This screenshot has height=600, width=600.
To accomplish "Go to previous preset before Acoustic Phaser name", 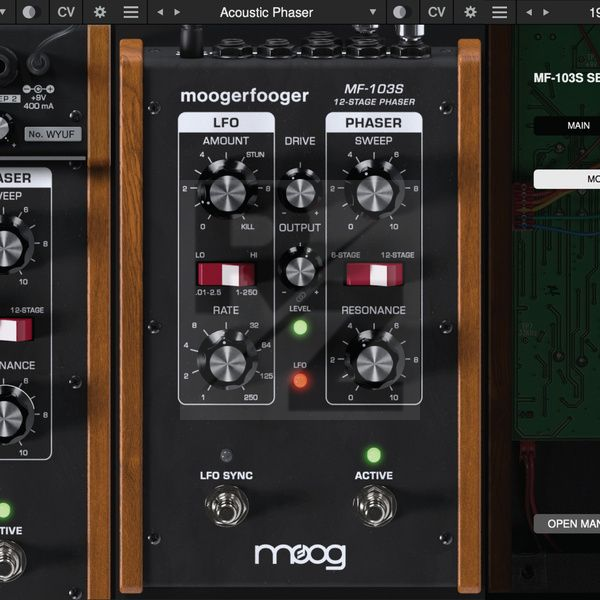I will click(x=160, y=12).
